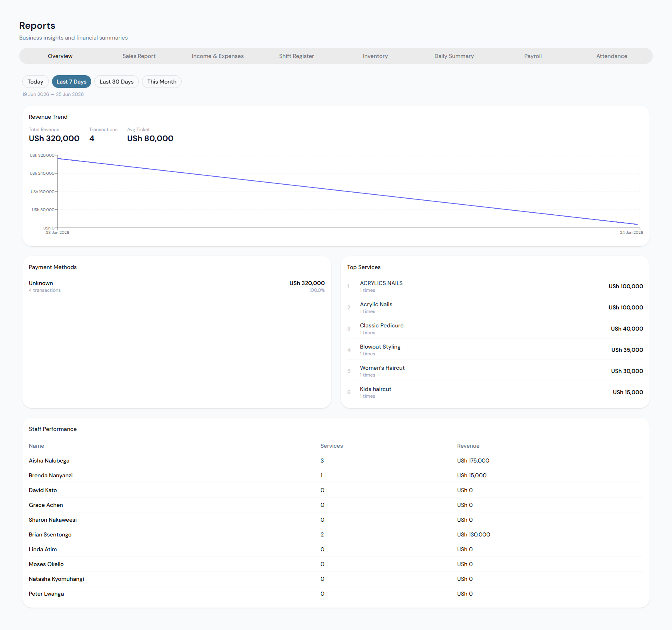Screen dimensions: 672x630
Task: Click the Transactions count 4
Action: 92,138
